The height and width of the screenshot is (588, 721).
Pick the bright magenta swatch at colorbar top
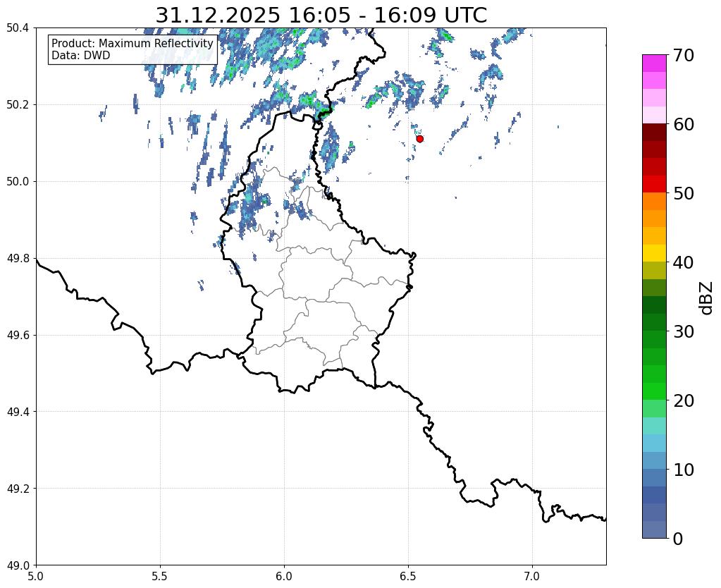(654, 63)
